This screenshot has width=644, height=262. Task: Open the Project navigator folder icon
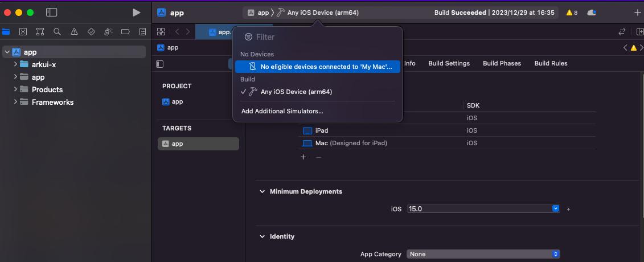coord(6,32)
